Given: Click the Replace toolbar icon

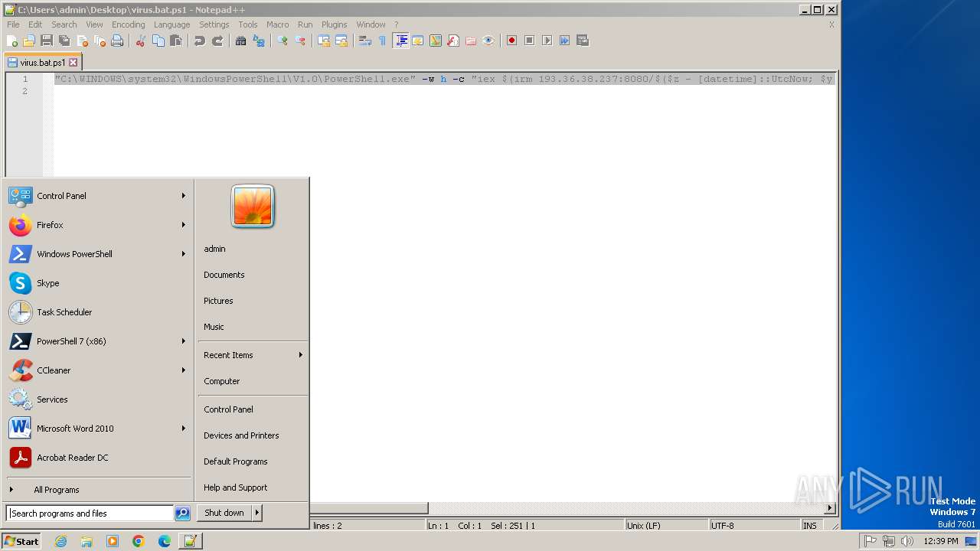Looking at the screenshot, I should [259, 41].
